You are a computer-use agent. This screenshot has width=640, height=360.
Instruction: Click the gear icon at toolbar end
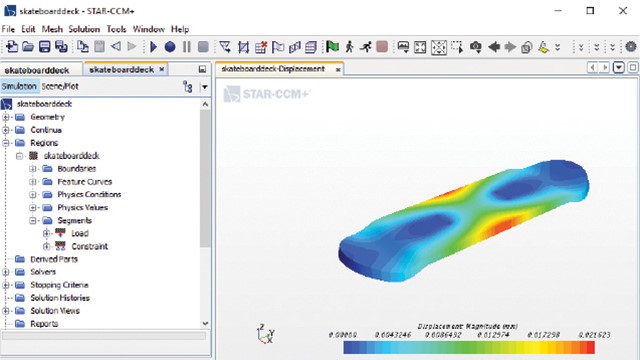coord(630,47)
